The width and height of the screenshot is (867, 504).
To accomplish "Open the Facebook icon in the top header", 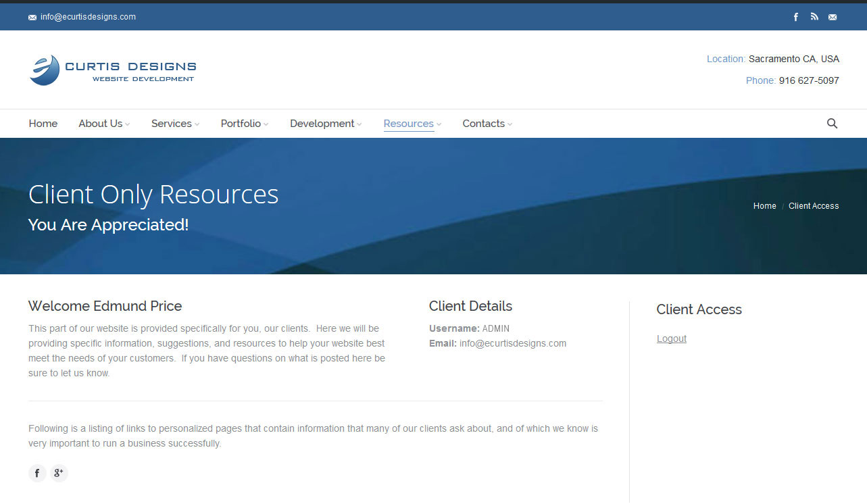I will point(795,16).
